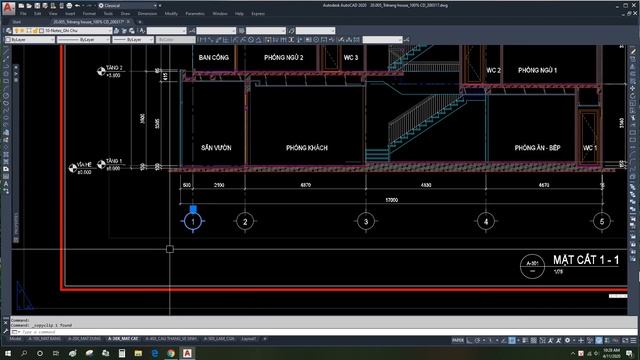Toggle Transparency display in status bar
Viewport: 640px width, 360px height.
pyautogui.click(x=533, y=340)
